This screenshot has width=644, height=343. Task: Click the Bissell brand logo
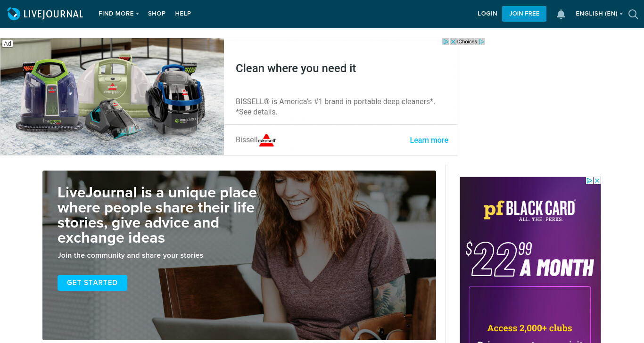point(267,140)
